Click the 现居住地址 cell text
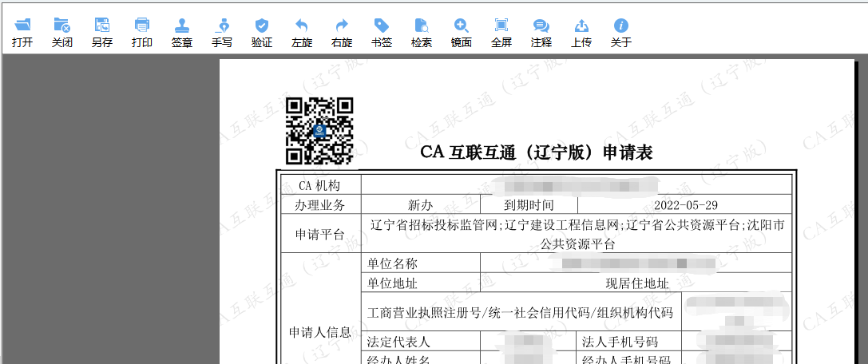868x364 pixels. point(637,284)
